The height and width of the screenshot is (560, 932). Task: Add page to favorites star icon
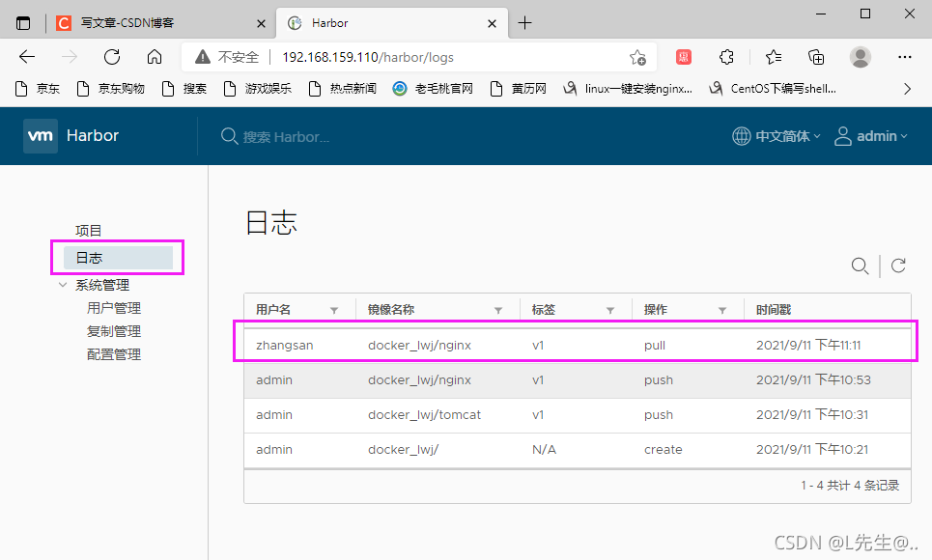(637, 57)
